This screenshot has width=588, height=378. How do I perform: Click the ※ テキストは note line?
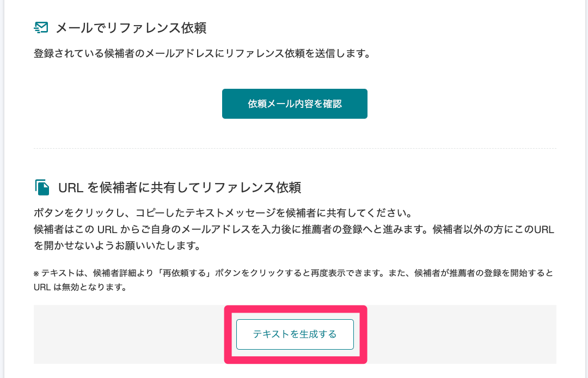293,273
